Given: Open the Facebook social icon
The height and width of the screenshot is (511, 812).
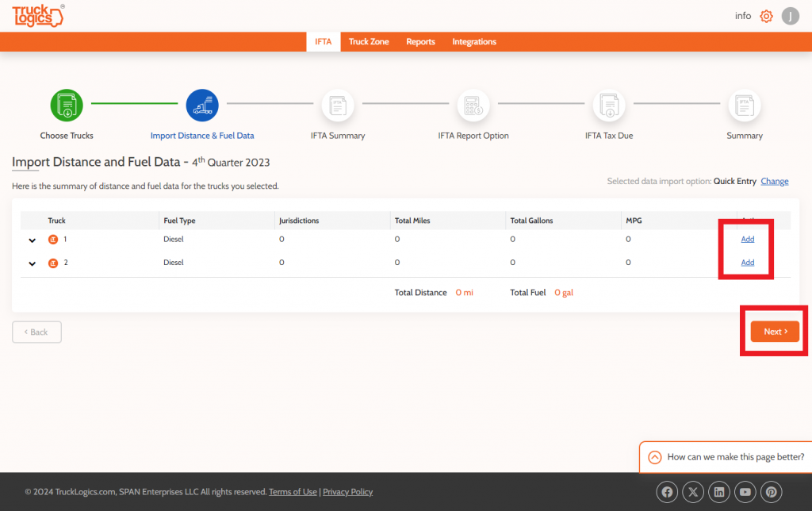Looking at the screenshot, I should (x=667, y=492).
